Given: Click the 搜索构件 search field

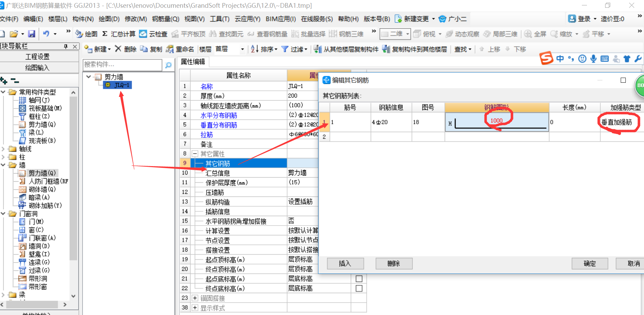Looking at the screenshot, I should 122,64.
